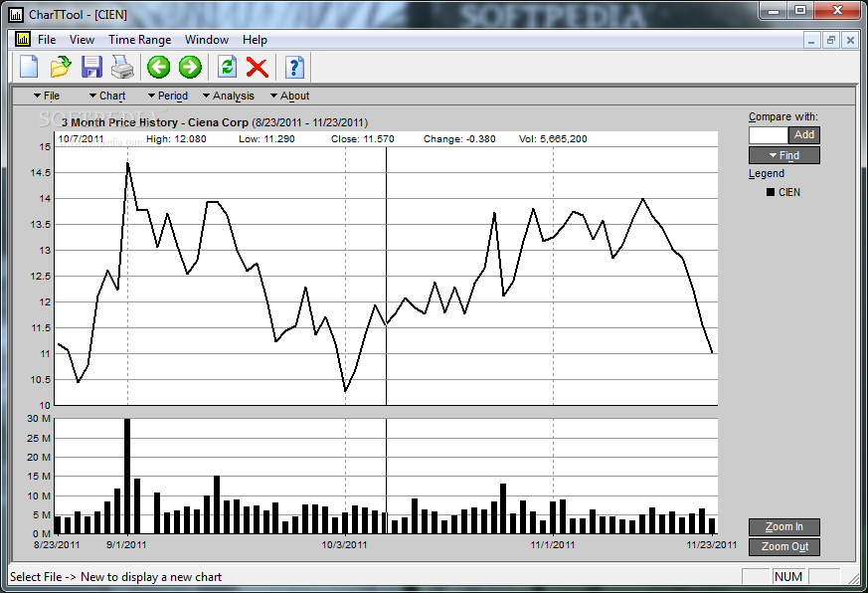Close the inner CIEN document window

(850, 40)
